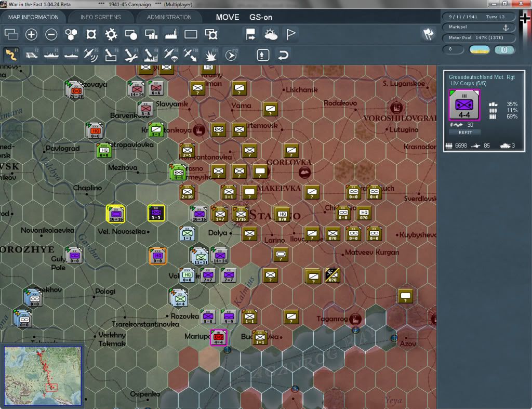This screenshot has width=532, height=409.
Task: Select the red HQ unit near Pavlograd
Action: tap(96, 130)
